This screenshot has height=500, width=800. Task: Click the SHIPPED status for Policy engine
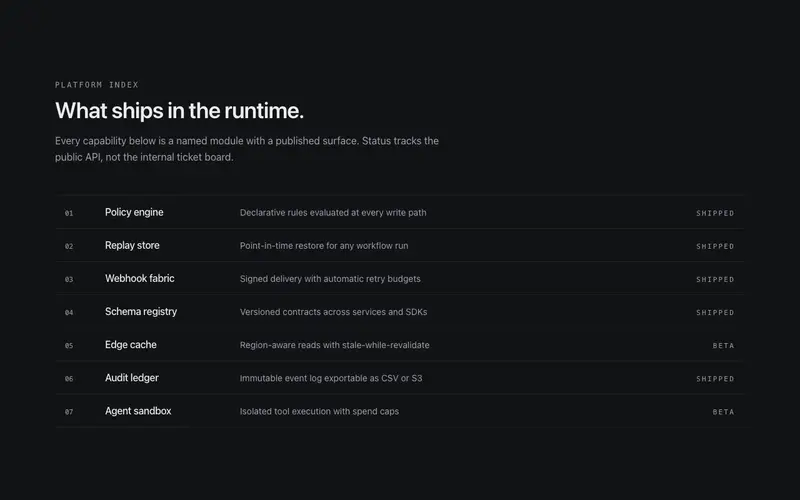coord(715,213)
